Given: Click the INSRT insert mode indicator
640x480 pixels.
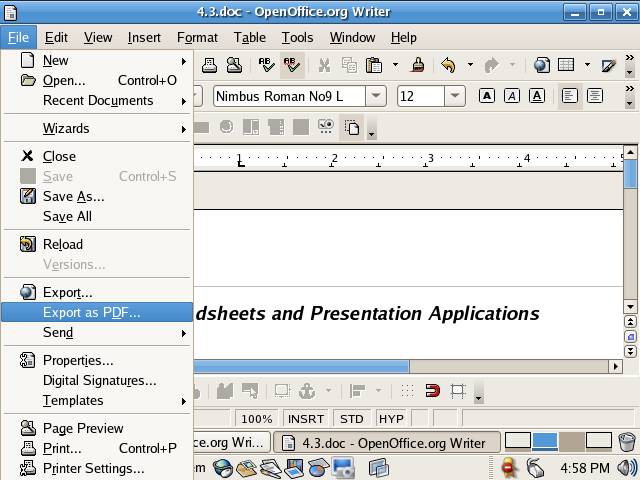Looking at the screenshot, I should pos(306,419).
